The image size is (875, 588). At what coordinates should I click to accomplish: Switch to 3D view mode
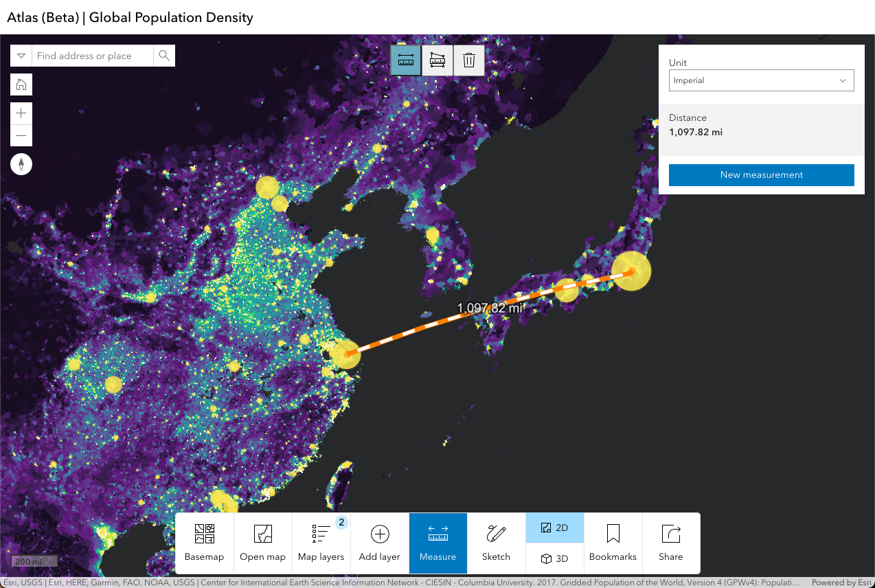pos(554,558)
